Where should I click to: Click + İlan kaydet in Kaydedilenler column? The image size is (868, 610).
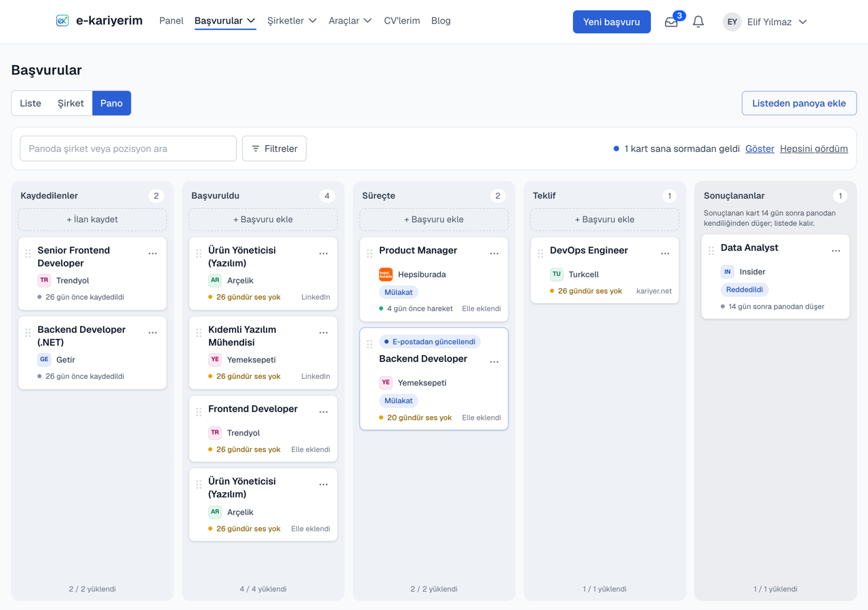pos(92,220)
